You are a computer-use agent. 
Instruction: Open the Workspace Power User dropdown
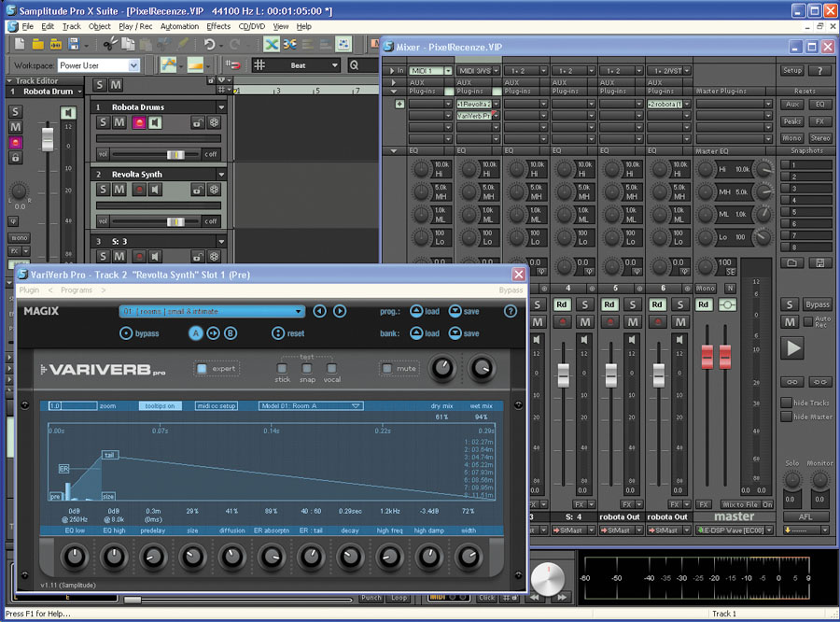pyautogui.click(x=133, y=65)
